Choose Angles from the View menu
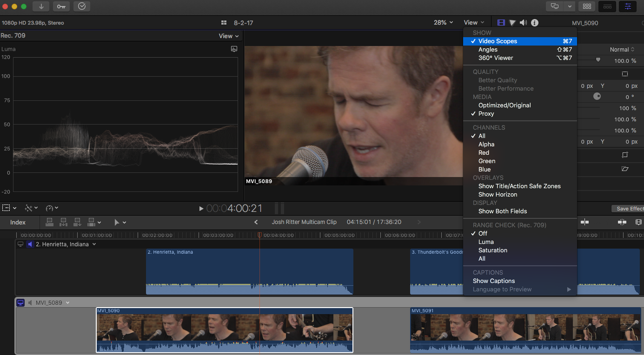 (488, 50)
